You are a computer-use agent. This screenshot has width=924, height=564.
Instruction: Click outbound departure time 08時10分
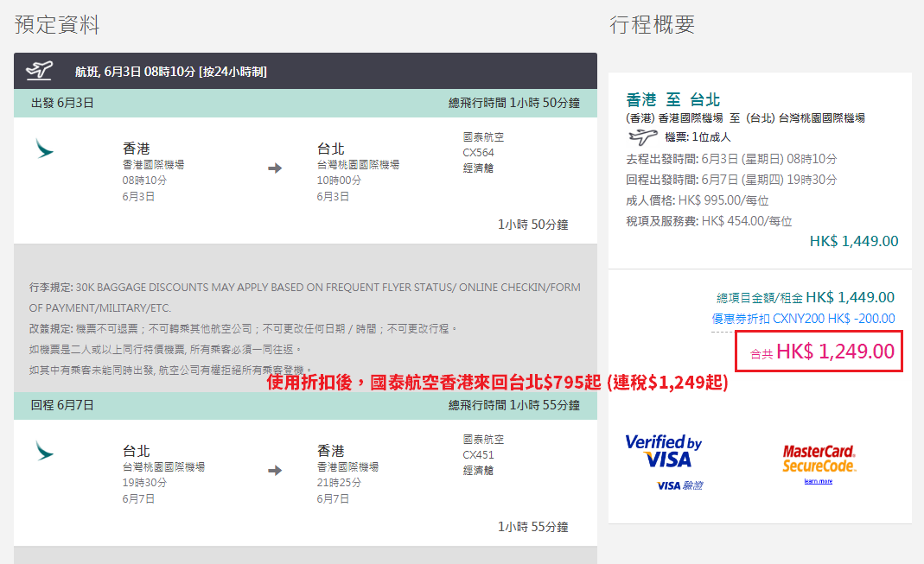(144, 181)
